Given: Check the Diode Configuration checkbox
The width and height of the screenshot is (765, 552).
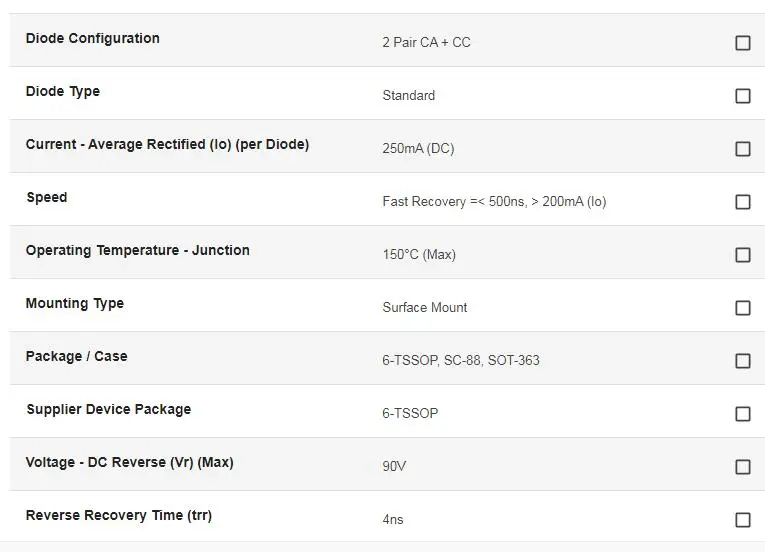Looking at the screenshot, I should 743,43.
